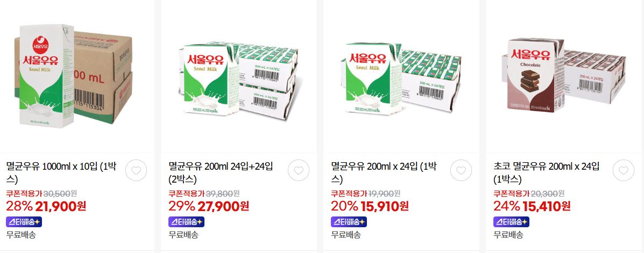Open product title 멸균우유 200ml 24입+24입
Screen dimensions: 644x253
pyautogui.click(x=221, y=172)
